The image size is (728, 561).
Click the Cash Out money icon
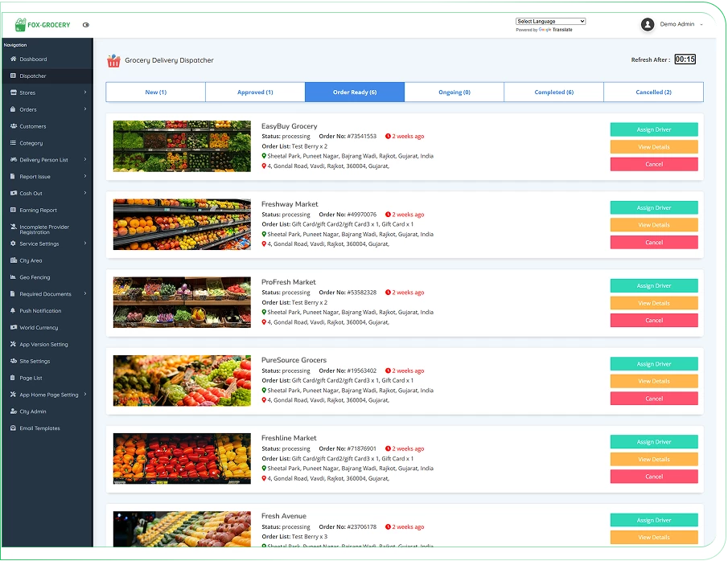coord(13,193)
